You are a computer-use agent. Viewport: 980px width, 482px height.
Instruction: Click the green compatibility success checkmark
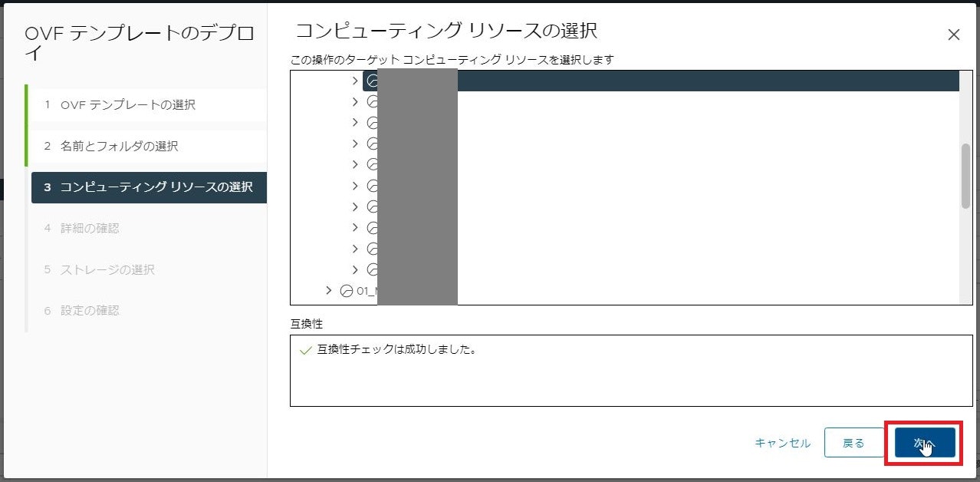305,351
